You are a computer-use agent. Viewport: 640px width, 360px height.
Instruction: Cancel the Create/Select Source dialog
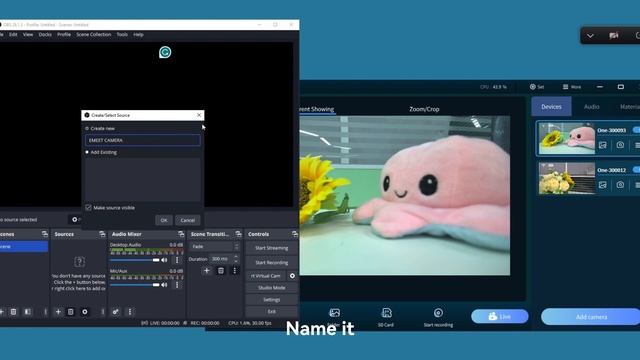188,220
